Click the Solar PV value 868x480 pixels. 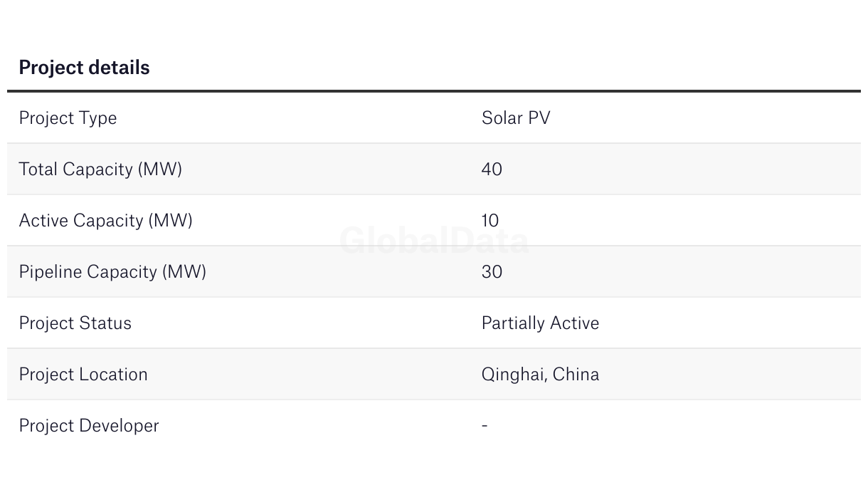(516, 118)
